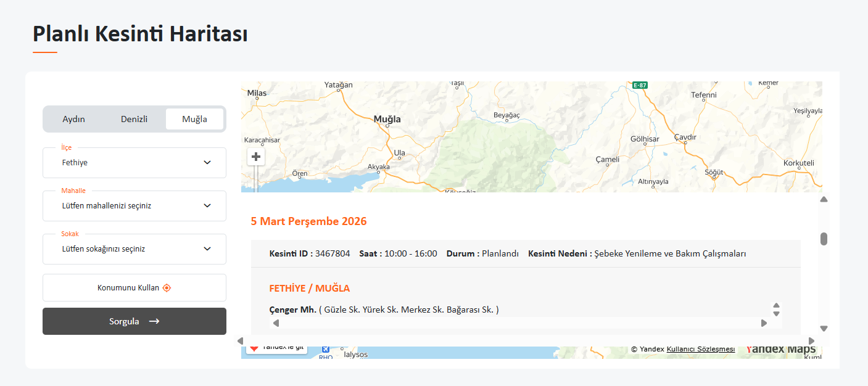Zoom in the map with plus button
Screen dimensions: 868x386
pos(256,157)
